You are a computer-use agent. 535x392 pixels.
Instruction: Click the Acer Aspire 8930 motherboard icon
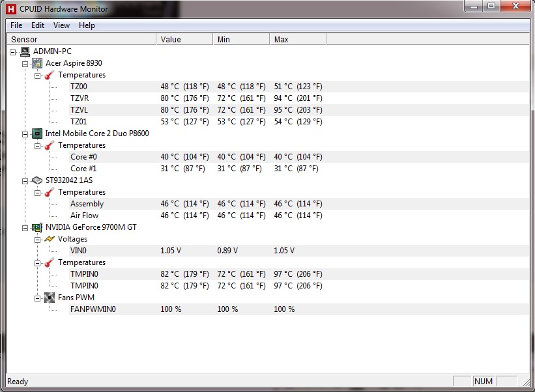pos(37,63)
